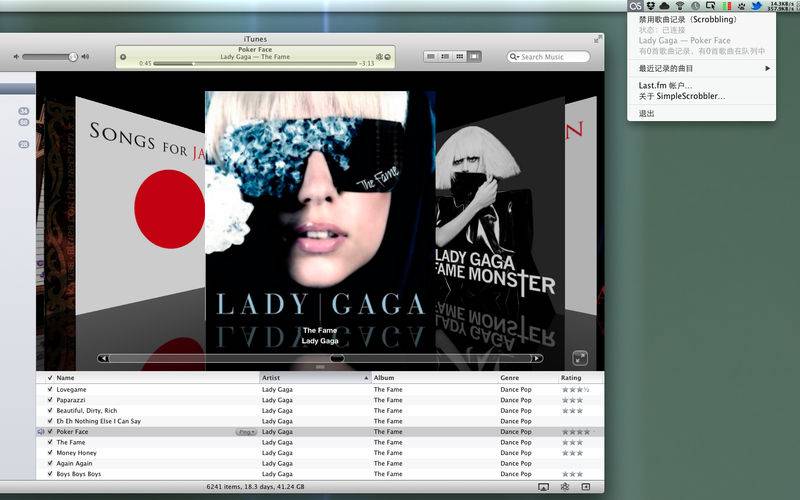Click the remaining time -3:13 display
Image resolution: width=800 pixels, height=500 pixels.
(367, 64)
